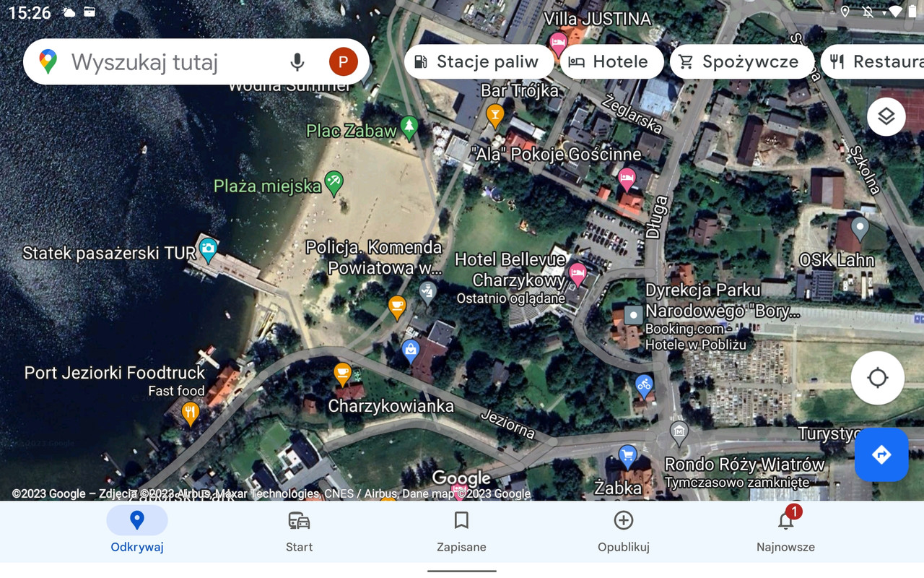Switch to the Start tab
Image resolution: width=924 pixels, height=578 pixels.
(x=299, y=531)
